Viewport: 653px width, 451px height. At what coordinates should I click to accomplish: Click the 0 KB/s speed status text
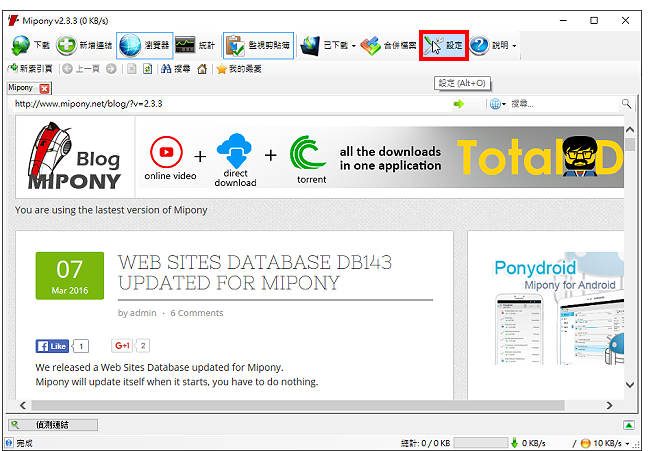pyautogui.click(x=533, y=443)
